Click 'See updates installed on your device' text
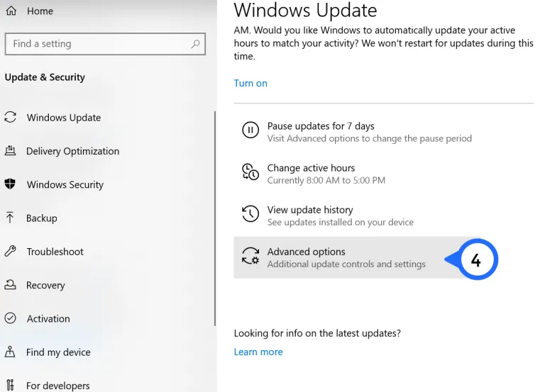The image size is (545, 392). 341,222
